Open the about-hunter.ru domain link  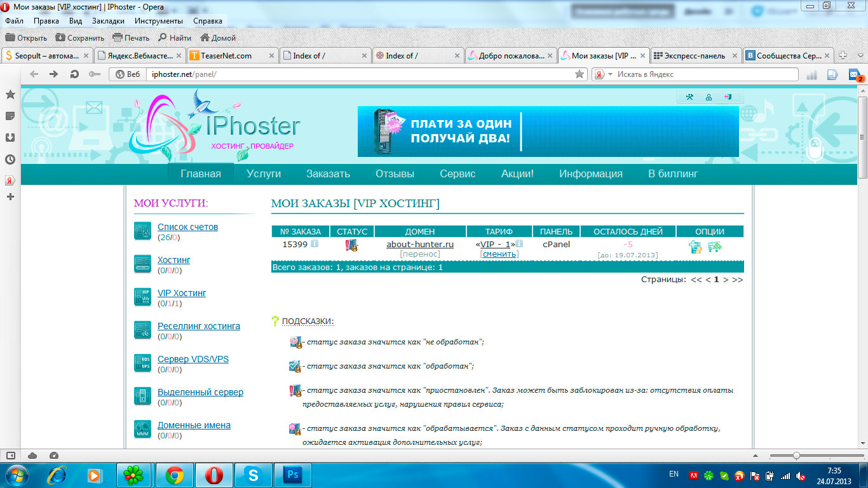click(420, 245)
